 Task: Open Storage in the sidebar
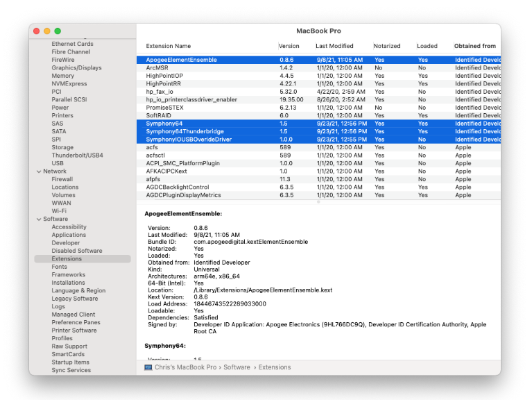click(62, 147)
